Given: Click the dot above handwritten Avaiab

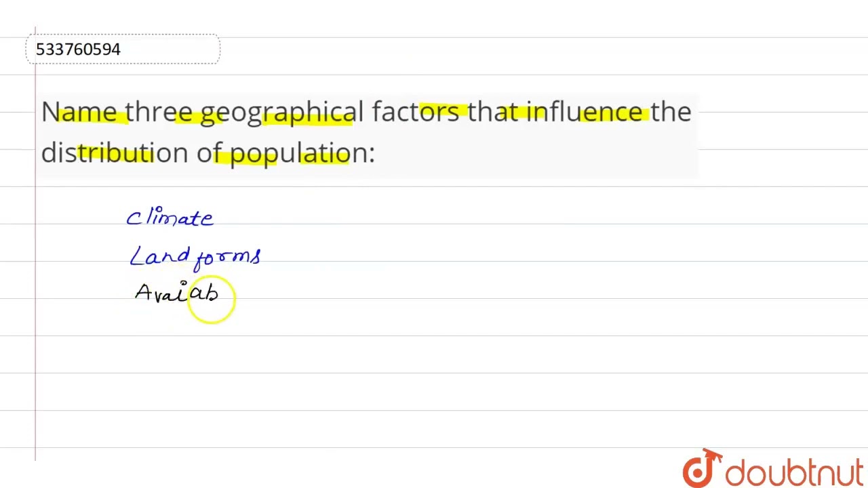Looking at the screenshot, I should click(183, 284).
